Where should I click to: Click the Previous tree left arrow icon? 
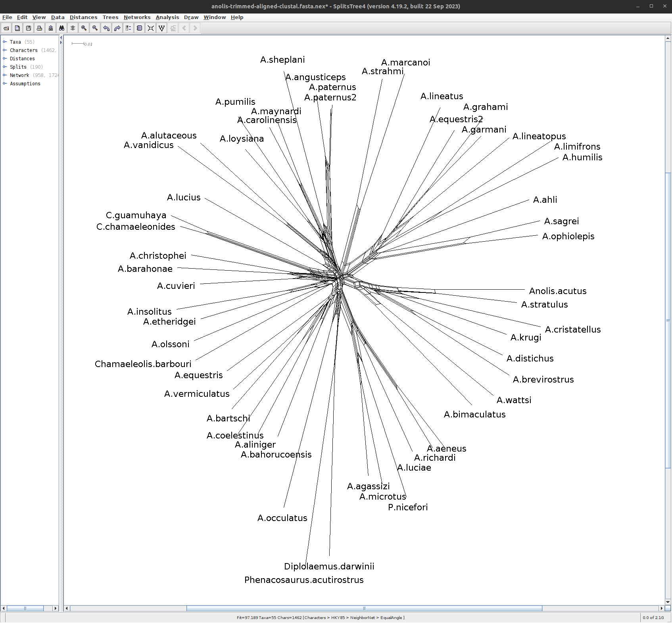tap(184, 28)
